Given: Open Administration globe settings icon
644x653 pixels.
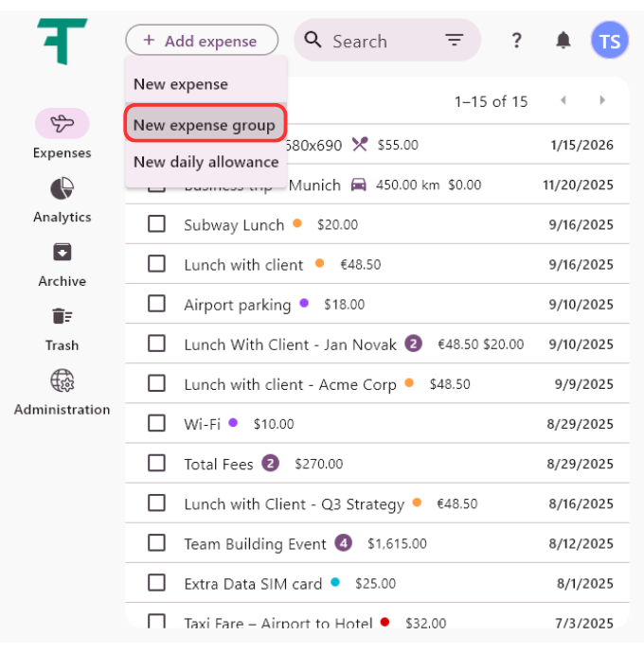Looking at the screenshot, I should pos(63,381).
